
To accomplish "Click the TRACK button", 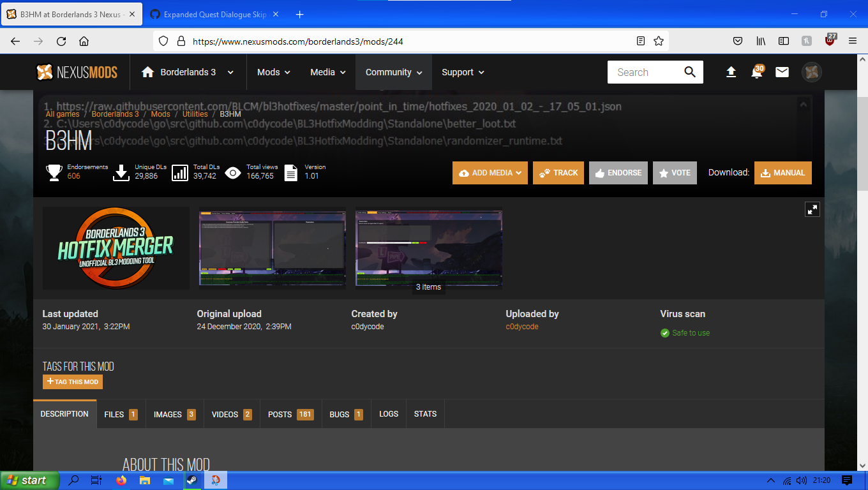I will (x=558, y=173).
